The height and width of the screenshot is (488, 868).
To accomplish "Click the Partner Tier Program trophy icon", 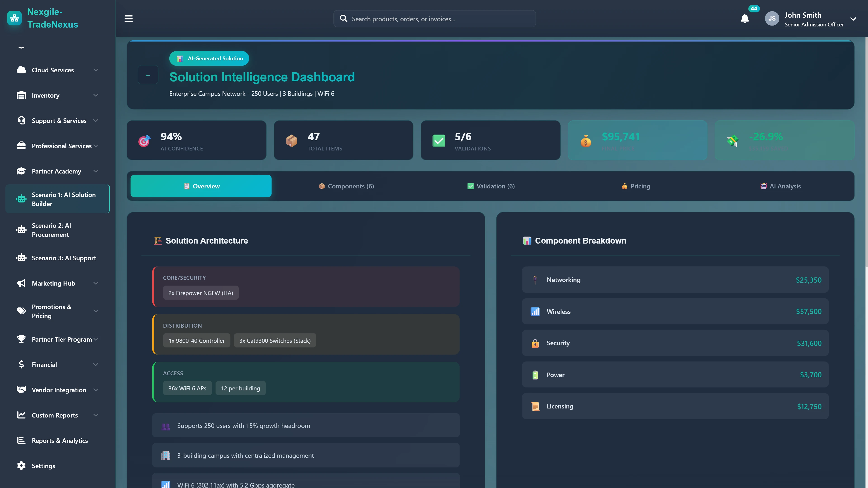I will coord(21,339).
